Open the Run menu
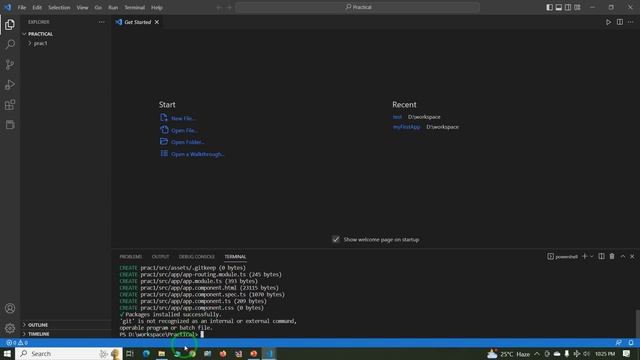 point(113,7)
